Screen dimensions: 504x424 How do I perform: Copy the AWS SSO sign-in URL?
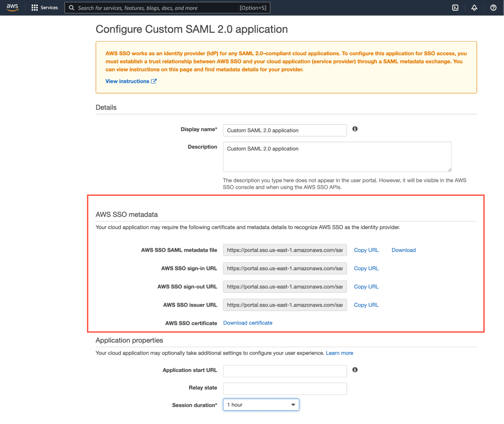[x=366, y=268]
